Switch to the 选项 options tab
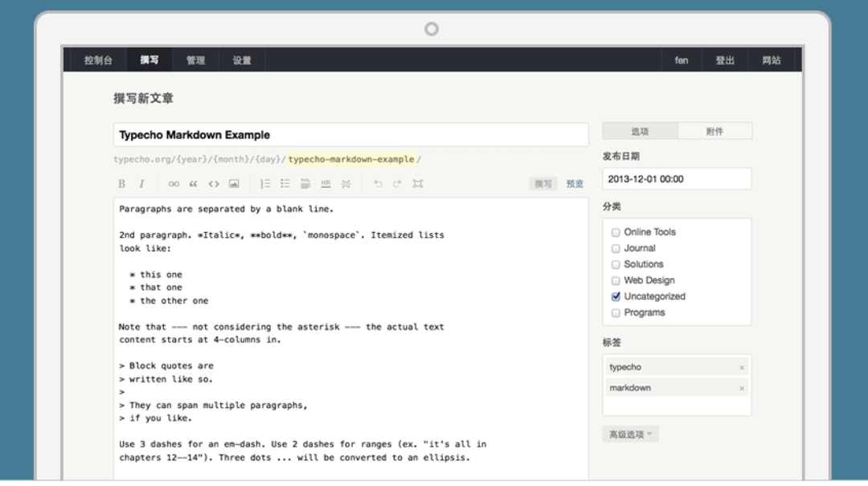Viewport: 868px width, 486px height. [x=640, y=131]
